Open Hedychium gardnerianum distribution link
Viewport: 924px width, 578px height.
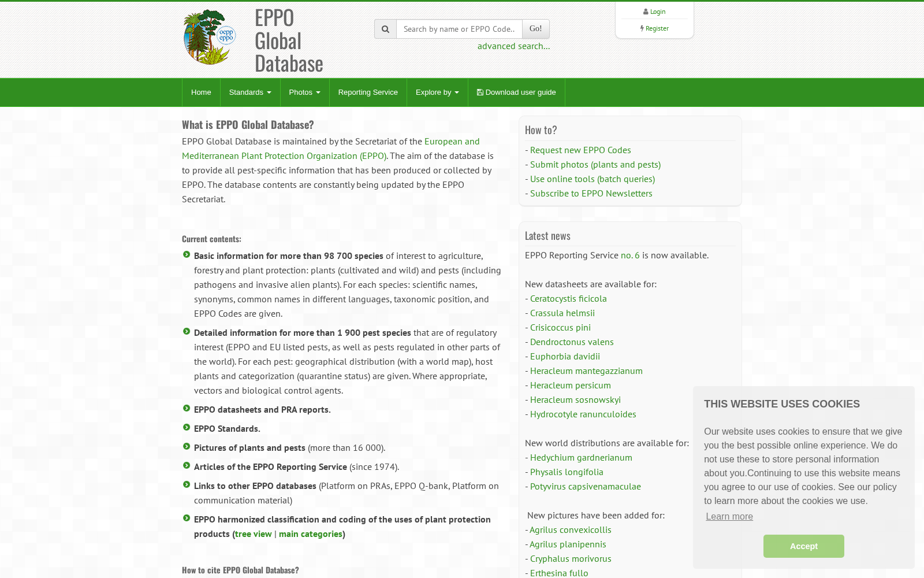[x=581, y=457]
